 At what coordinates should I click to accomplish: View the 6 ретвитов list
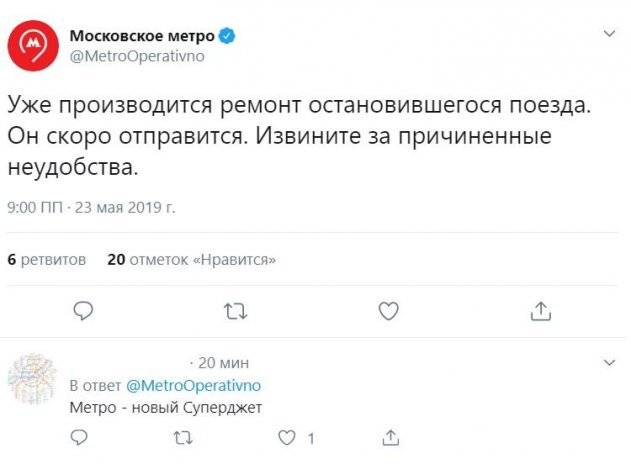click(x=46, y=260)
